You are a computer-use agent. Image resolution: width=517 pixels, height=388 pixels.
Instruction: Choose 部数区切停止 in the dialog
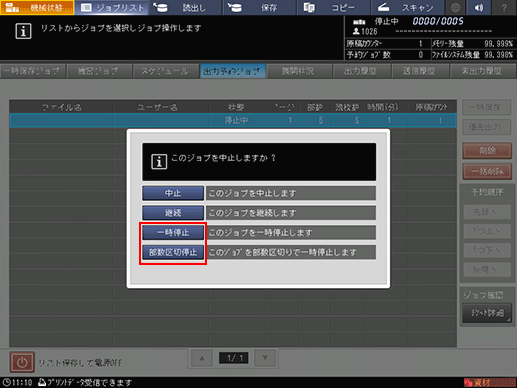point(173,252)
